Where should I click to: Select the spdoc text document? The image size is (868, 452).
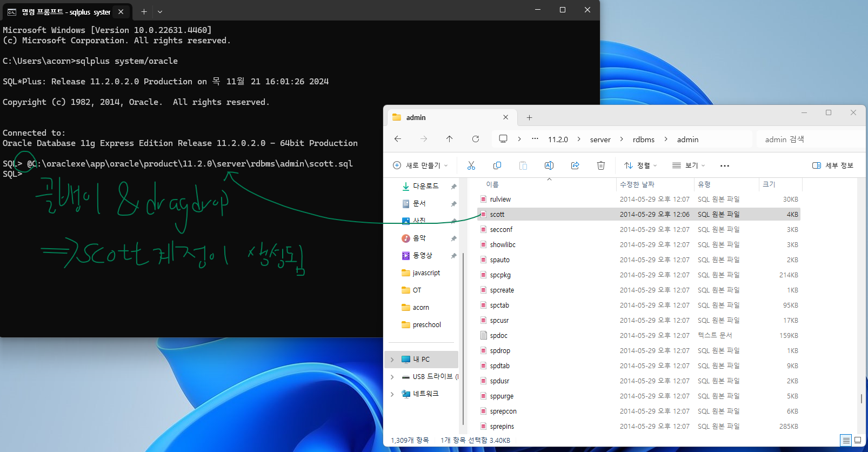click(x=639, y=336)
